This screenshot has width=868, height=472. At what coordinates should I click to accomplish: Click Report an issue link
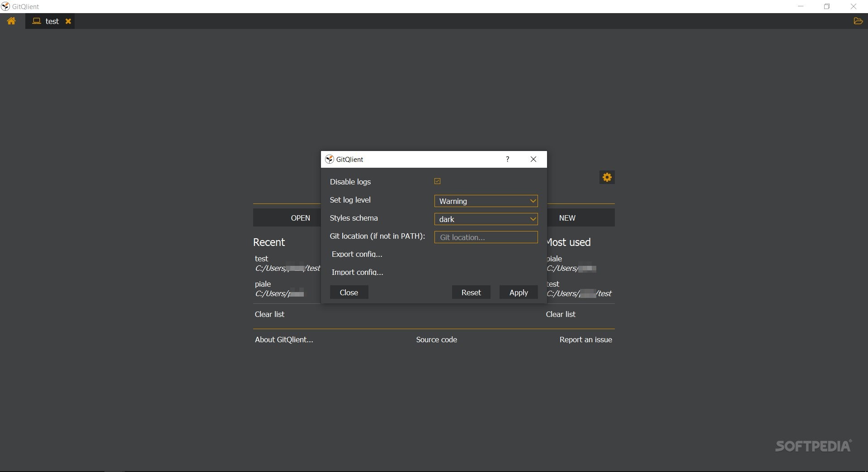pos(586,340)
